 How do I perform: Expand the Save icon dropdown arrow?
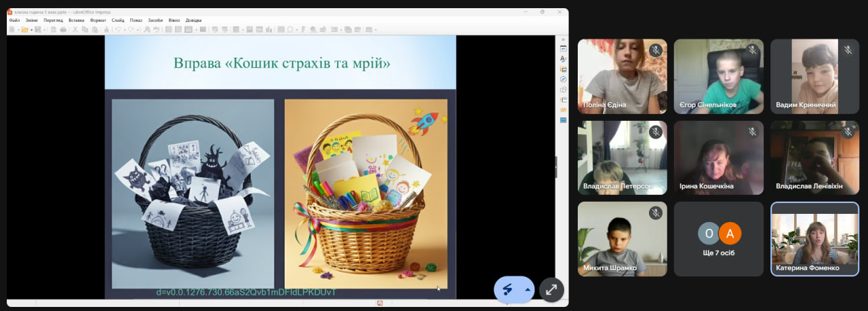point(44,30)
